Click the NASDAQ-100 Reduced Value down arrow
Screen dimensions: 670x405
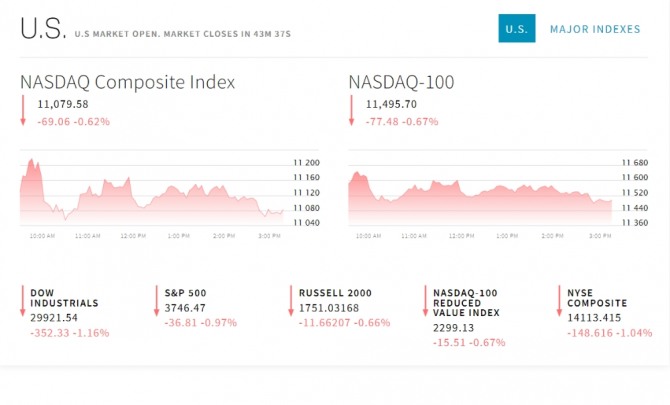tap(425, 301)
